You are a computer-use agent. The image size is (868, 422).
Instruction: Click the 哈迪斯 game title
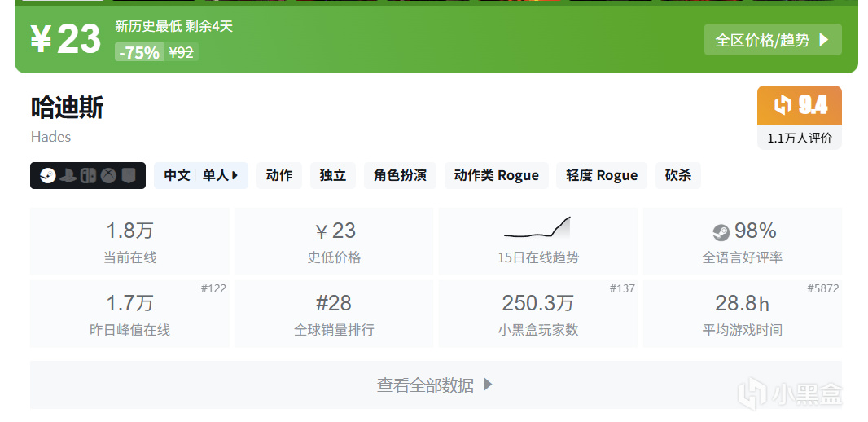point(67,108)
